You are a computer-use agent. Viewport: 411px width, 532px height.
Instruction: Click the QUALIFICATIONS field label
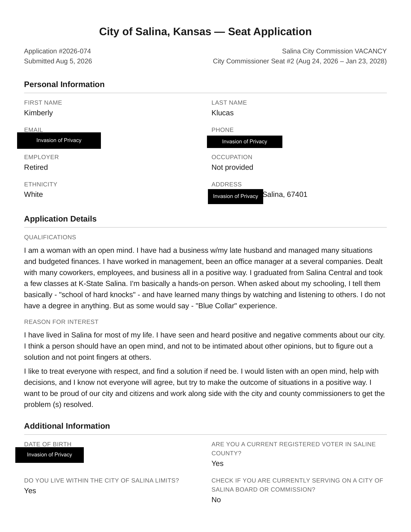50,237
